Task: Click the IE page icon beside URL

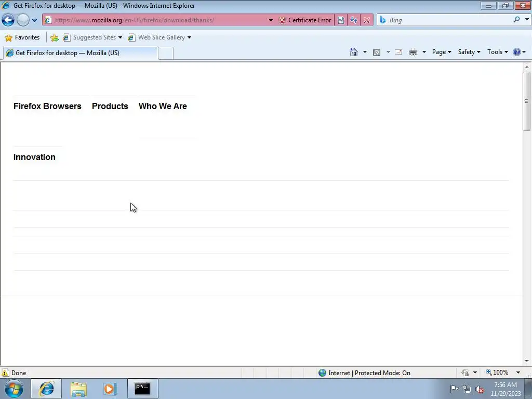Action: point(48,20)
